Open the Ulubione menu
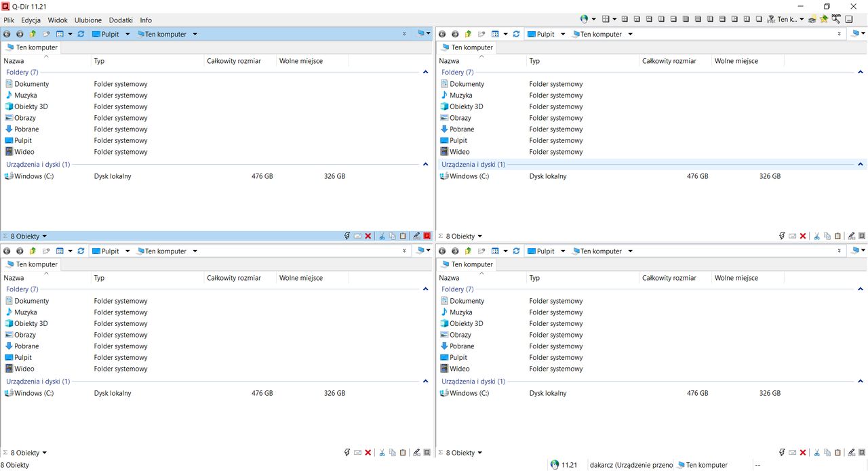The width and height of the screenshot is (868, 471). click(x=88, y=20)
